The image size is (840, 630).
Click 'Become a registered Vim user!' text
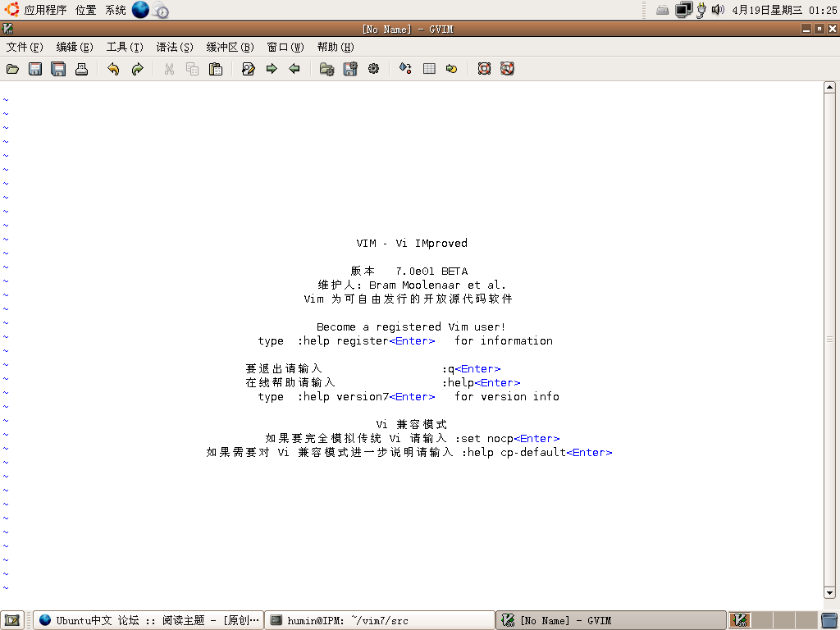pos(411,326)
